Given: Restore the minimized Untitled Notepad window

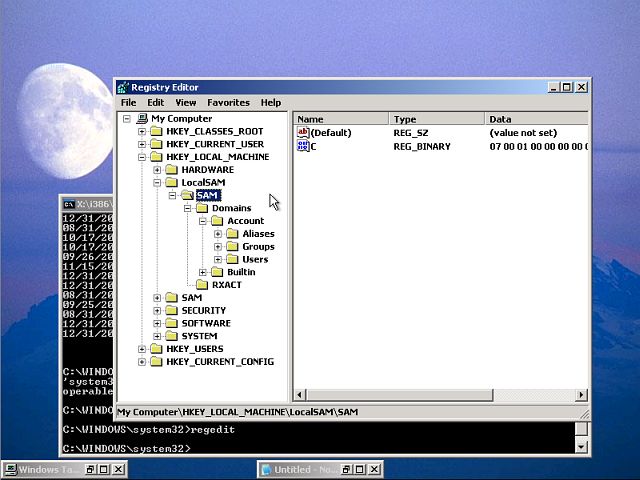Looking at the screenshot, I should [346, 469].
